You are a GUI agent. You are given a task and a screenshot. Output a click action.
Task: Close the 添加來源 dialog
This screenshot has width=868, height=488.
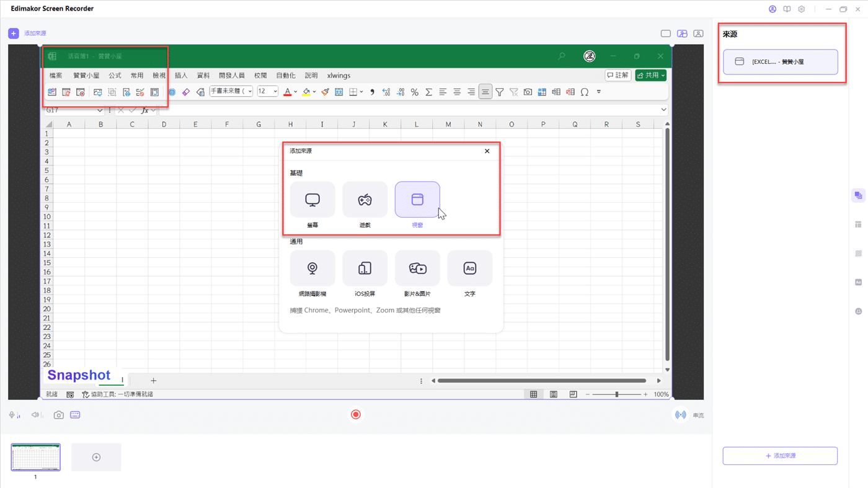click(487, 151)
